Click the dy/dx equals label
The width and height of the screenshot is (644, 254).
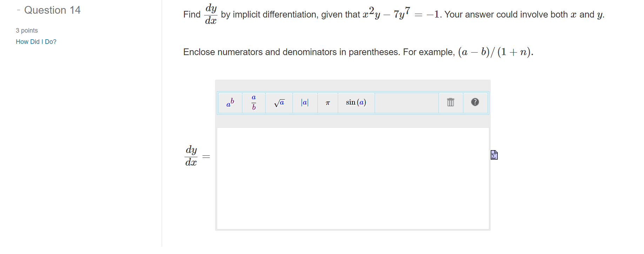(196, 154)
